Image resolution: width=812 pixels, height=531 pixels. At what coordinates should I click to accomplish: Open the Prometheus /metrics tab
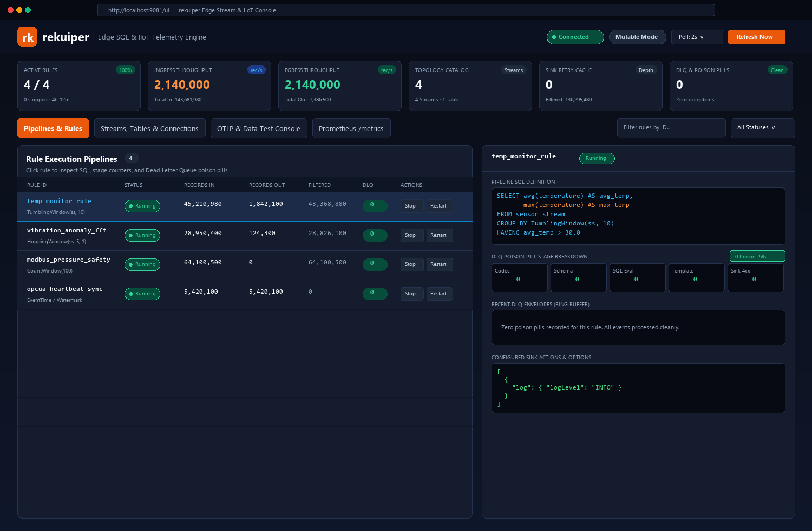tap(351, 128)
